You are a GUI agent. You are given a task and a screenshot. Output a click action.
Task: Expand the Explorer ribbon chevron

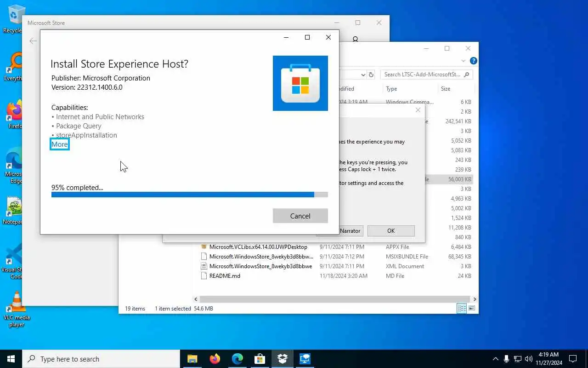point(464,61)
